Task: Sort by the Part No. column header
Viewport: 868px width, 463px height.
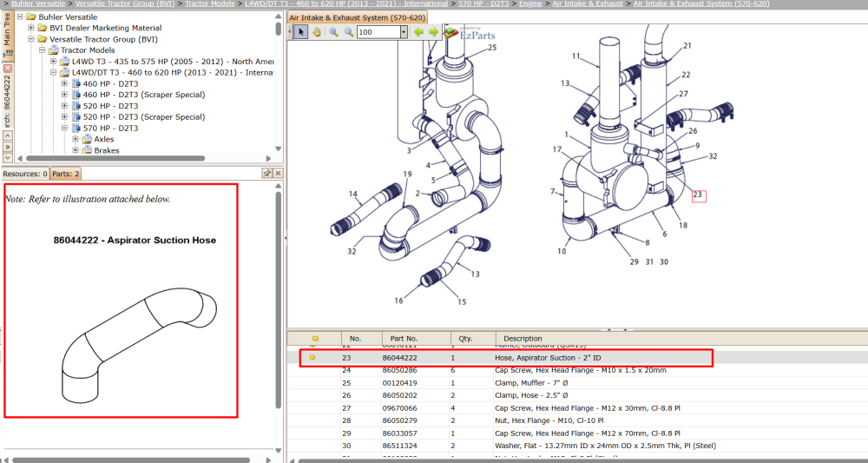Action: 415,339
